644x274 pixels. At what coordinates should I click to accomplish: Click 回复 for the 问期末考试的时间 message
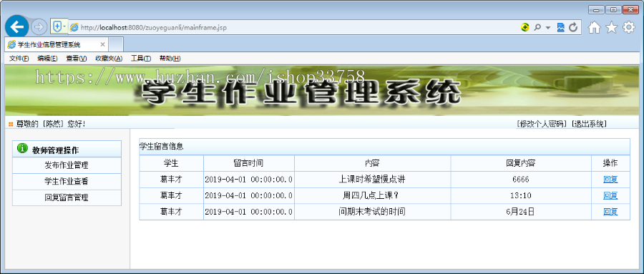point(610,212)
